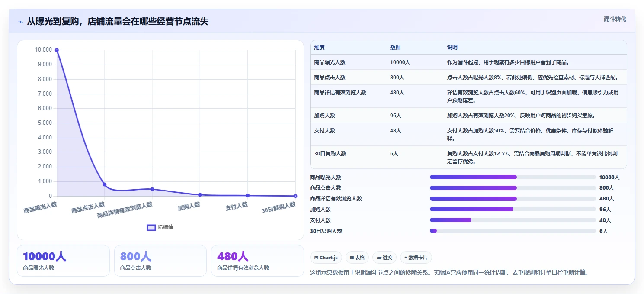Click the 1,000 y-axis label
Viewport: 644px width, 294px height.
[x=45, y=181]
